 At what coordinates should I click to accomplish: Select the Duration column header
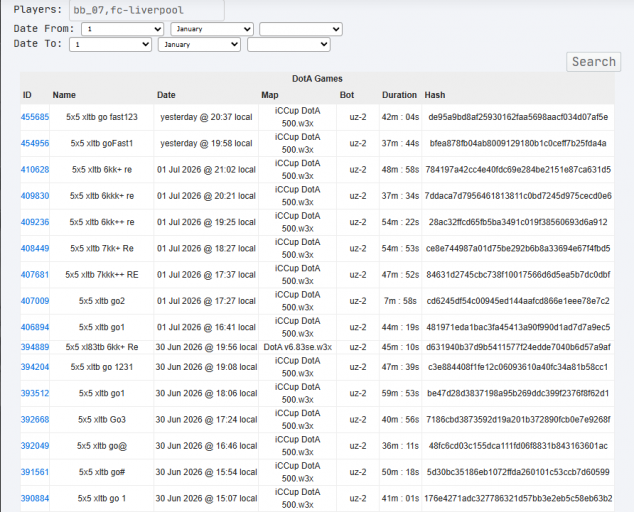tap(399, 95)
